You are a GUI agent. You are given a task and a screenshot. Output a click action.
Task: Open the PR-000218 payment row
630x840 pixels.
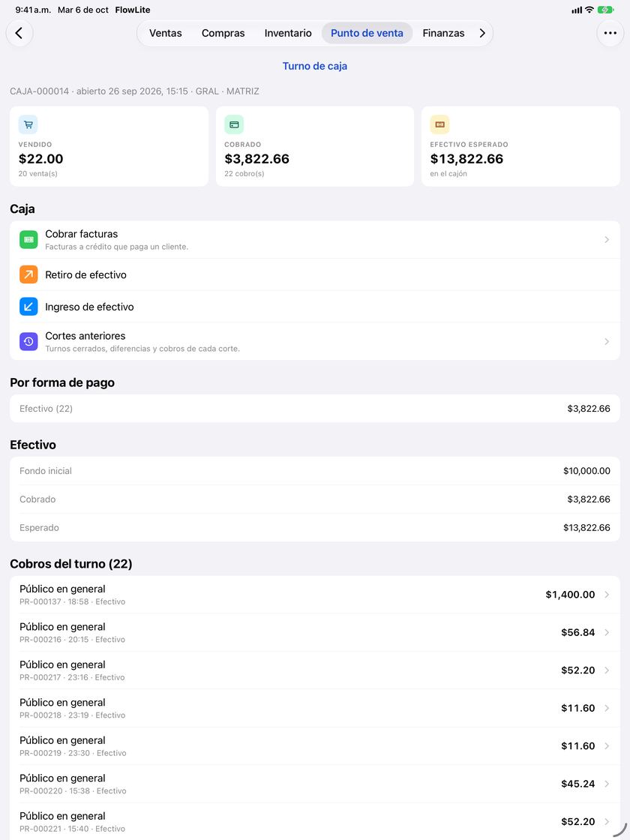coord(315,708)
